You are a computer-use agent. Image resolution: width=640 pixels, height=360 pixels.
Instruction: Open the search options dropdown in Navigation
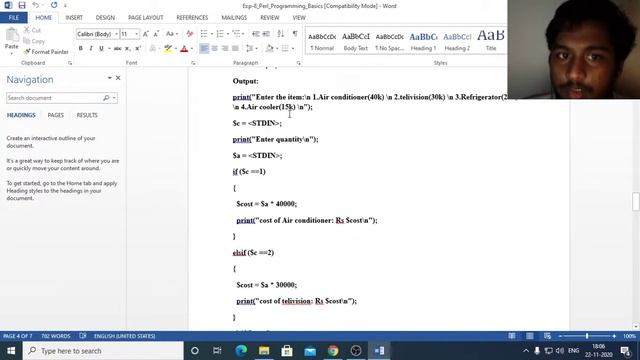pos(114,98)
